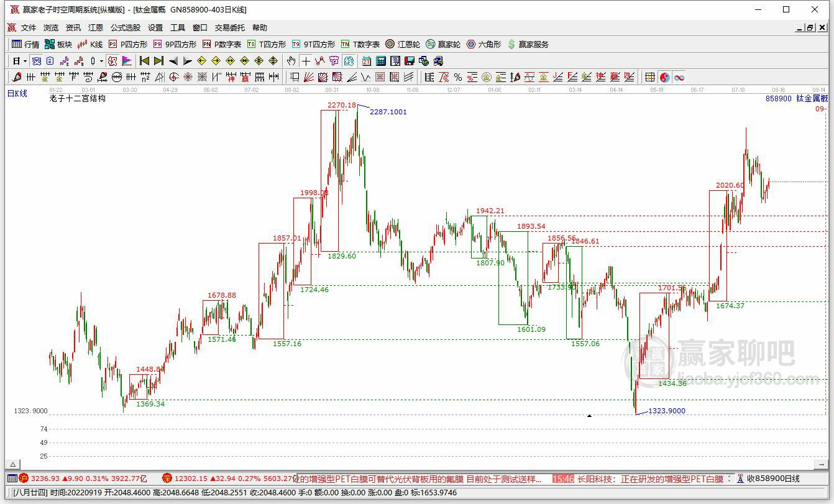
Task: Open the 帮助 menu
Action: click(260, 28)
